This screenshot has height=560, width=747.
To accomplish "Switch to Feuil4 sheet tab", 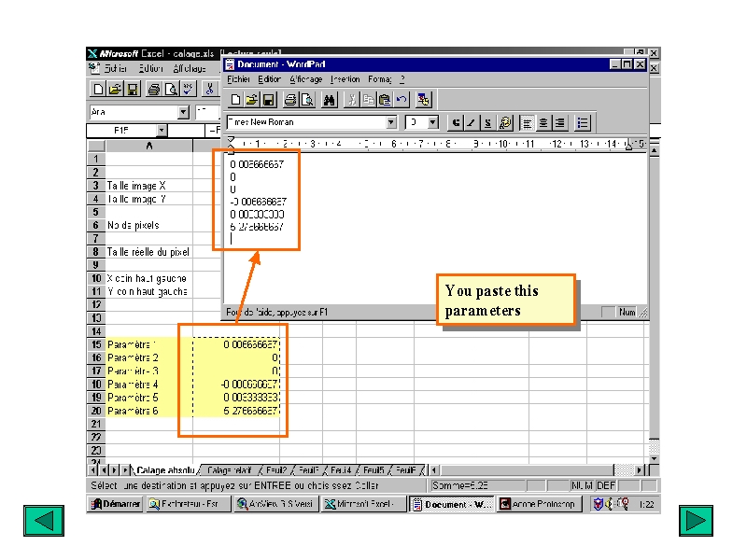I will [341, 470].
